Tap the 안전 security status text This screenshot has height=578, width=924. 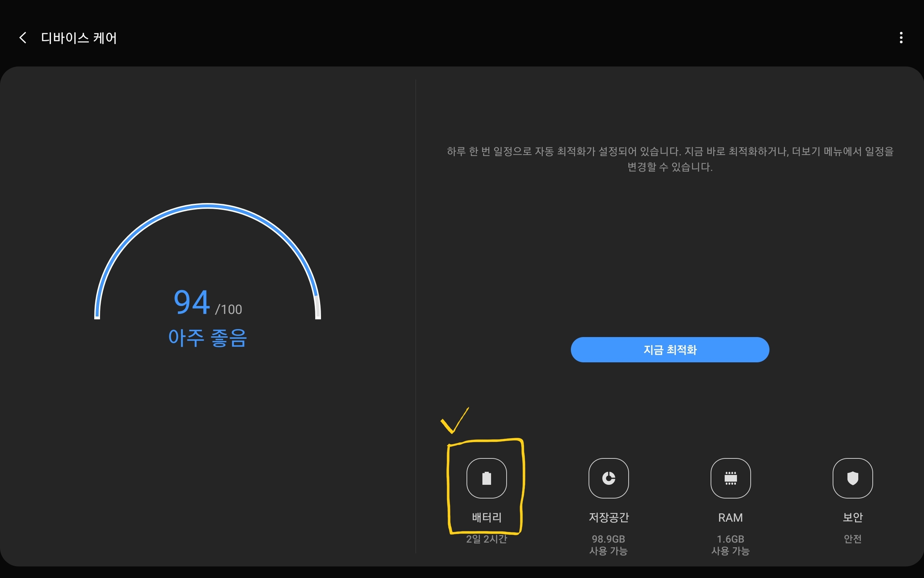click(852, 539)
